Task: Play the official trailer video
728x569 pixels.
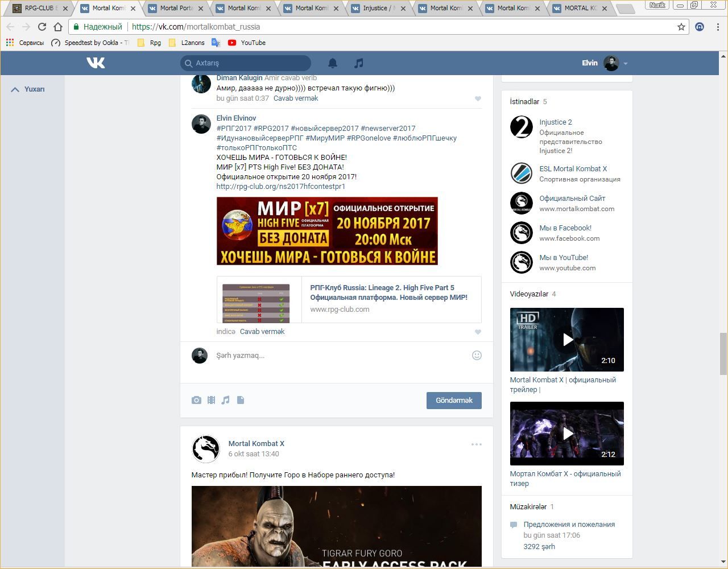Action: (566, 340)
